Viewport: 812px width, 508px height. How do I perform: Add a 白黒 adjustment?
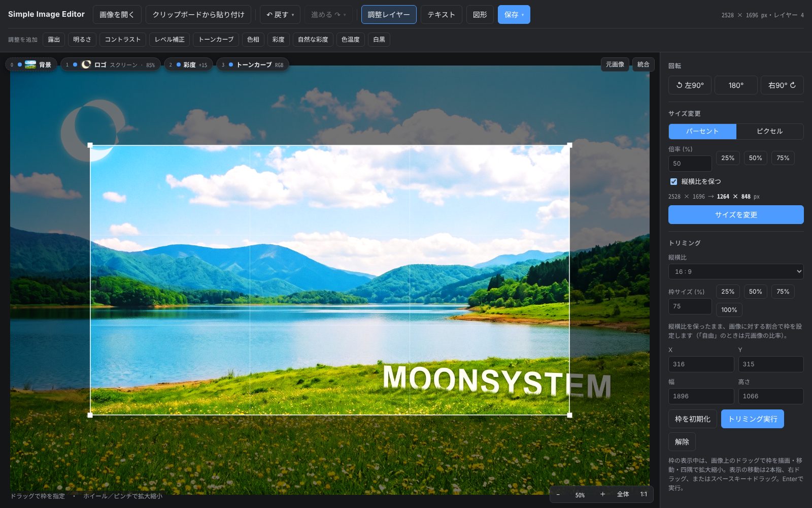[x=379, y=40]
